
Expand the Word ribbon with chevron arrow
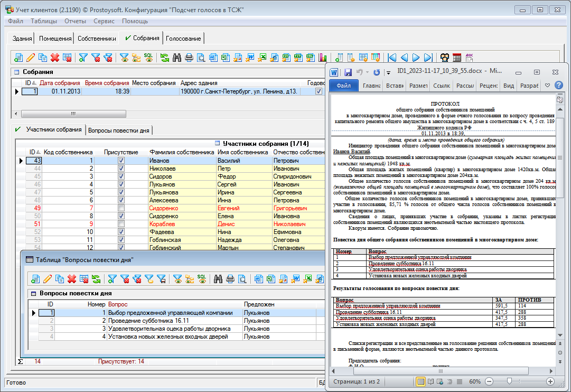[548, 86]
